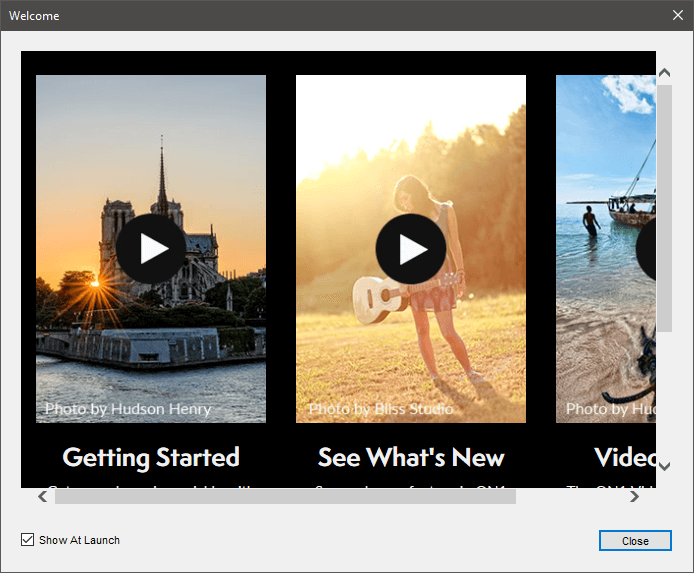Click the horizontal scrollbar thumb
694x573 pixels.
point(285,496)
